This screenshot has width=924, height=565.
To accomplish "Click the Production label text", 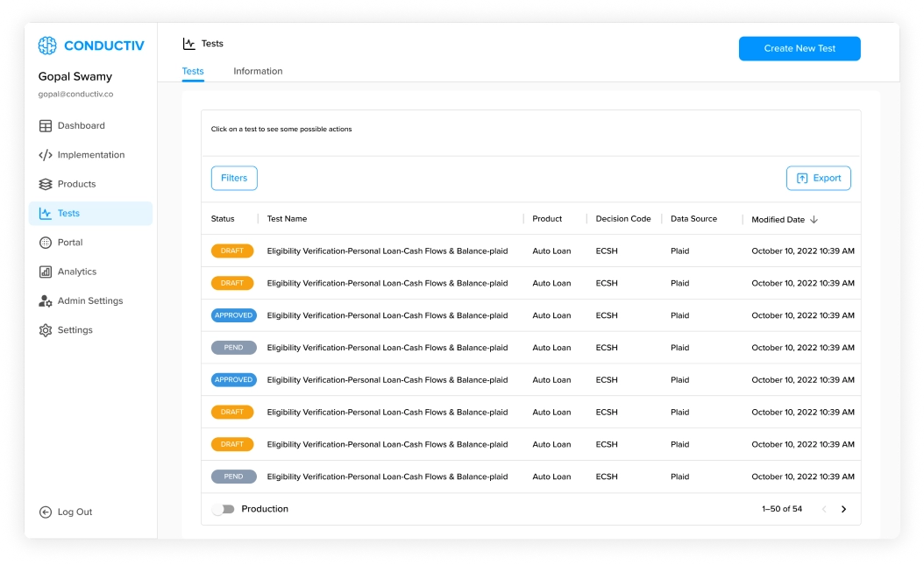I will tap(265, 509).
